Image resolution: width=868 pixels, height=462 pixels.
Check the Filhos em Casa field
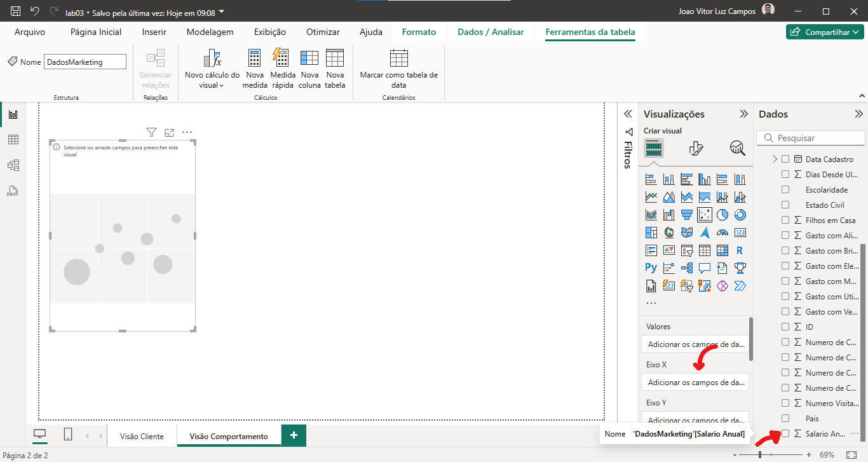tap(785, 221)
